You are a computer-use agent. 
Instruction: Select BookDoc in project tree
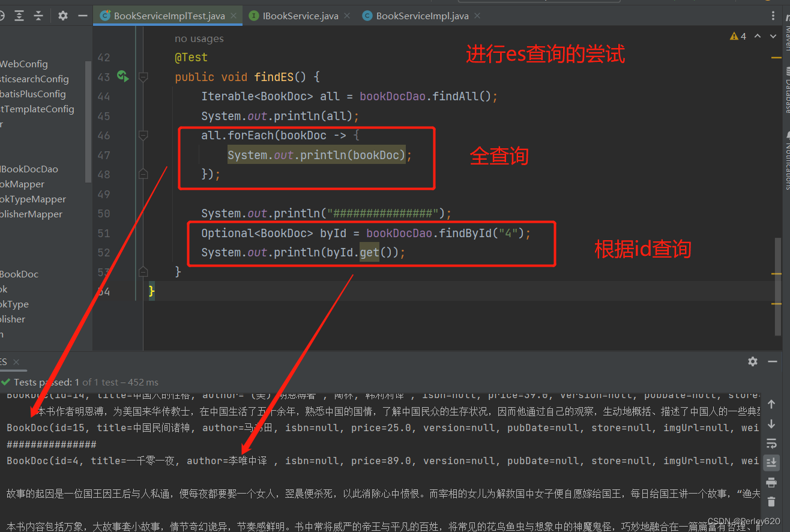click(x=19, y=274)
